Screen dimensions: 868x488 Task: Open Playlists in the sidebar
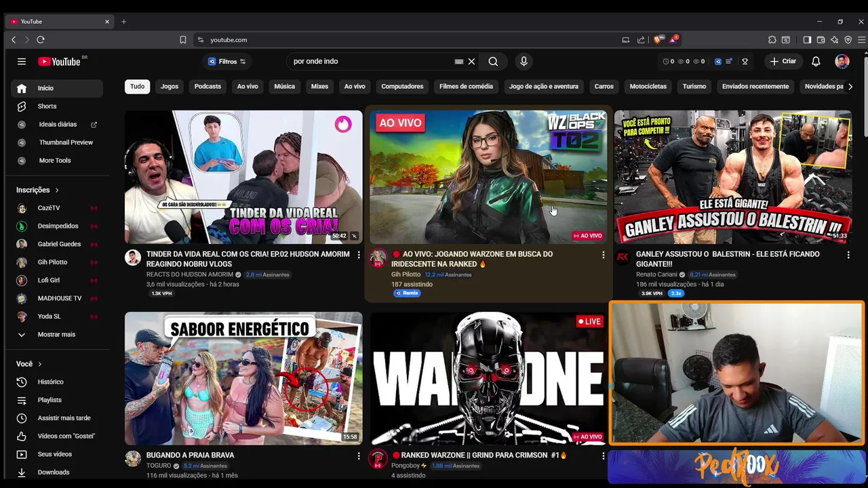57,400
